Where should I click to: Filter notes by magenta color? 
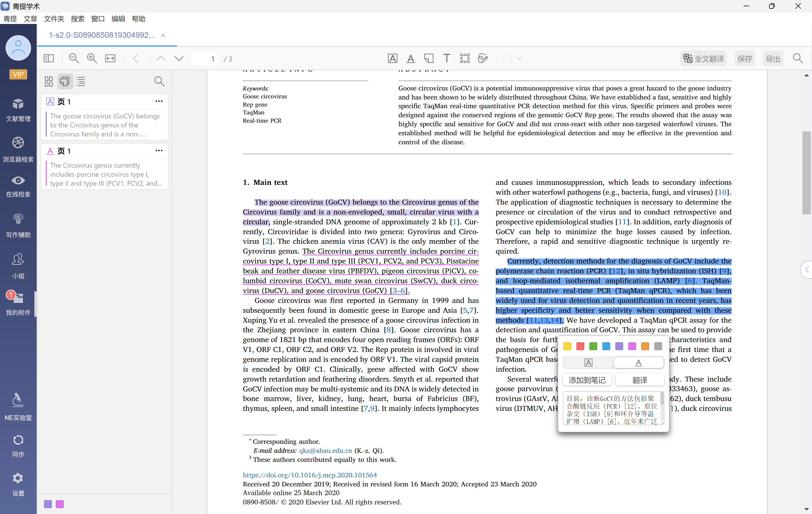tap(60, 504)
